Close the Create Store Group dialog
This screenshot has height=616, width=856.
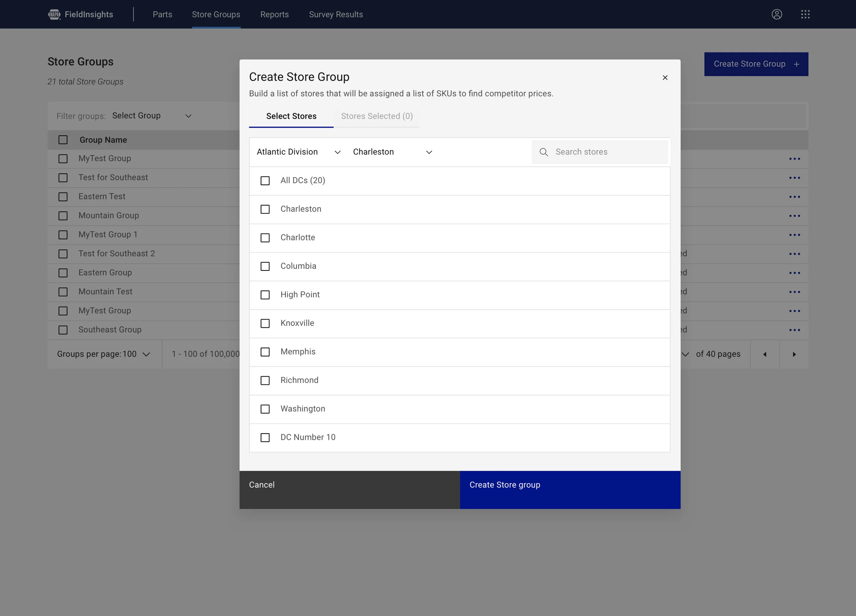click(x=665, y=77)
